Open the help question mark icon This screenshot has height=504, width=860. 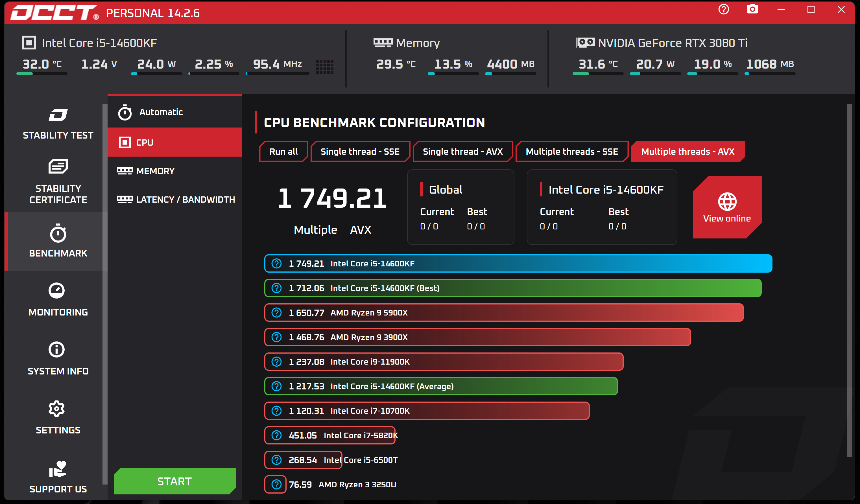coord(724,10)
